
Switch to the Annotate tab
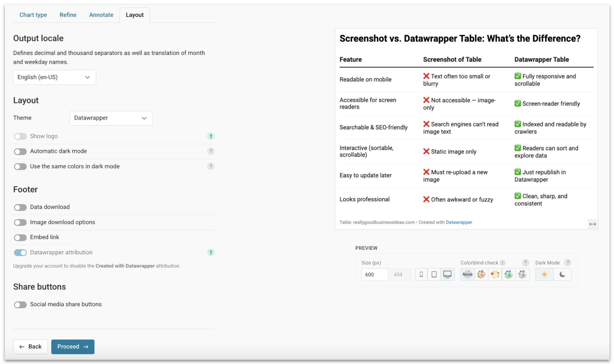[101, 15]
